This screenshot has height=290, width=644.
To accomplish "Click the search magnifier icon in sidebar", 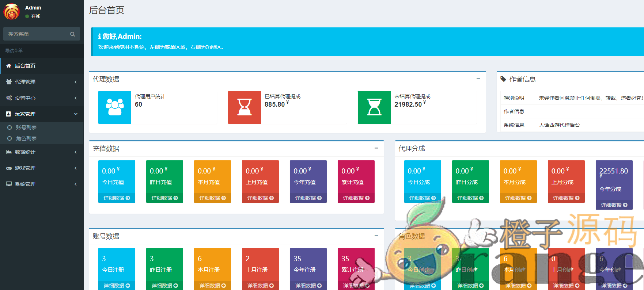I will (72, 34).
